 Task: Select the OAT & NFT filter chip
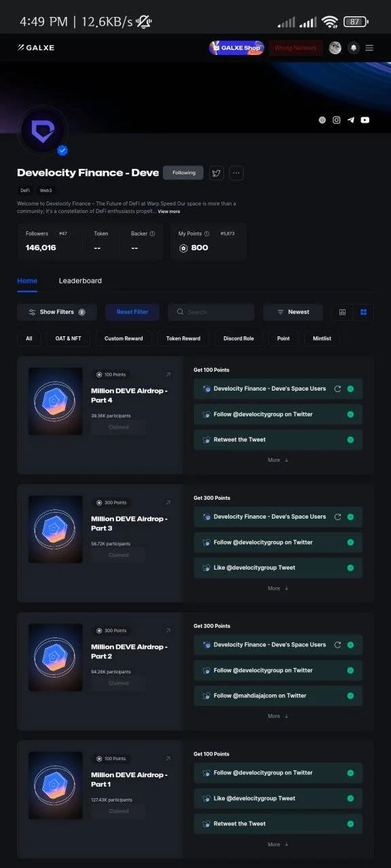68,338
